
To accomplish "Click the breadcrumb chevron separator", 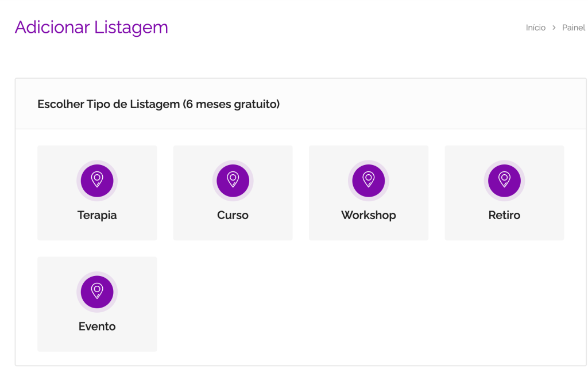I will [x=554, y=28].
